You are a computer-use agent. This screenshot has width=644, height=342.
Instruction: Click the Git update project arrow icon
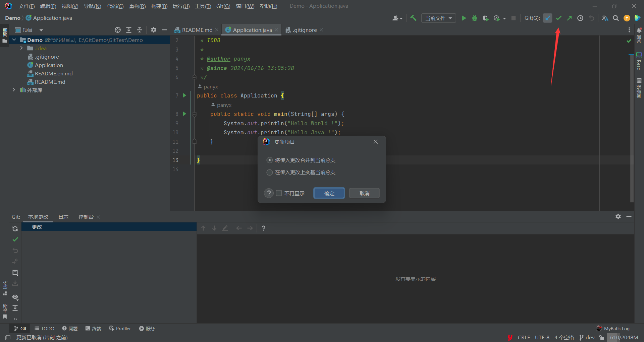(x=547, y=18)
